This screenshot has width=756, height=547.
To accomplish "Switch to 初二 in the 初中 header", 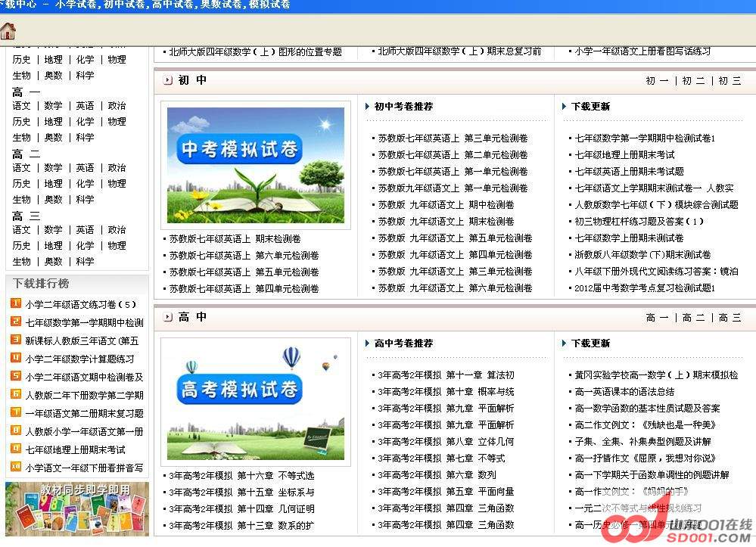I will click(x=693, y=81).
